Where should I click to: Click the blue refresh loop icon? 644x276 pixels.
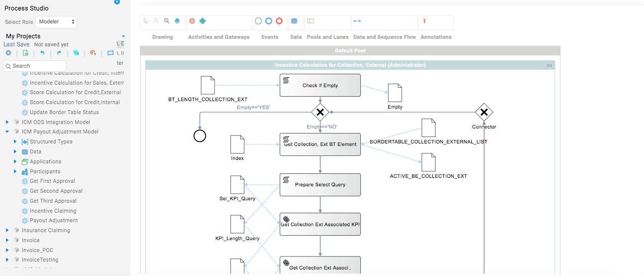[x=110, y=53]
